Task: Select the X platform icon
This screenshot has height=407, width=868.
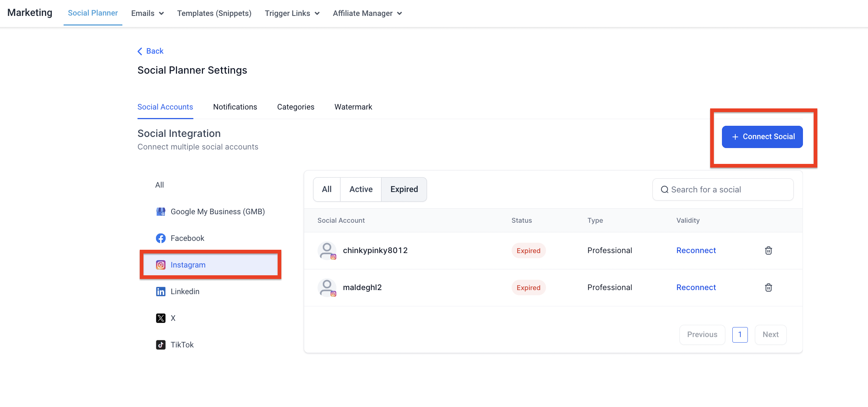Action: pos(160,318)
